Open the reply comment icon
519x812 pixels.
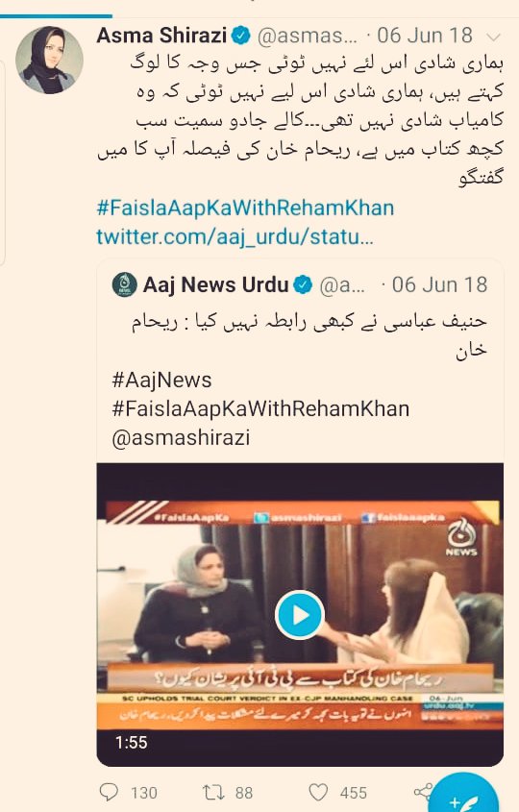109,793
